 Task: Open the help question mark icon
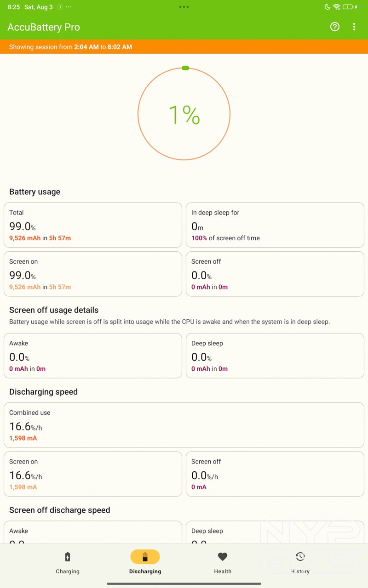click(335, 27)
